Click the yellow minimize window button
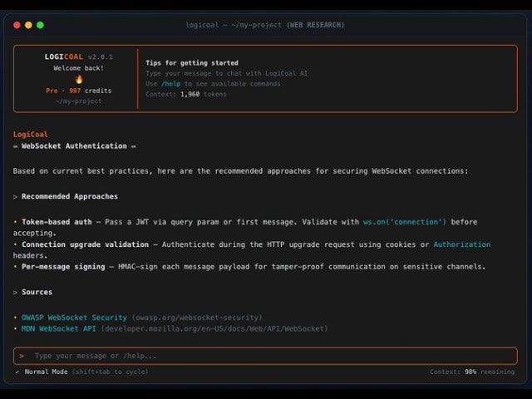The height and width of the screenshot is (399, 532). 28,25
